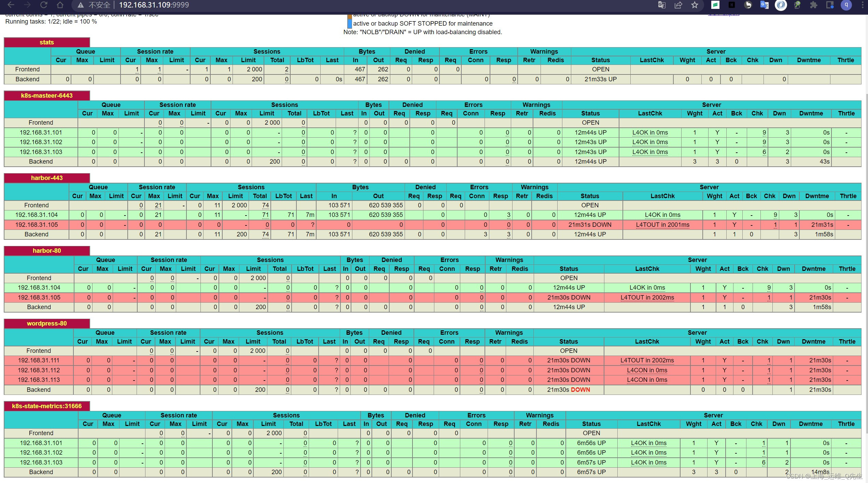Select the DOWN server 192.168.31.105 in harbor-443
Screen dimensions: 868x483
tap(37, 225)
